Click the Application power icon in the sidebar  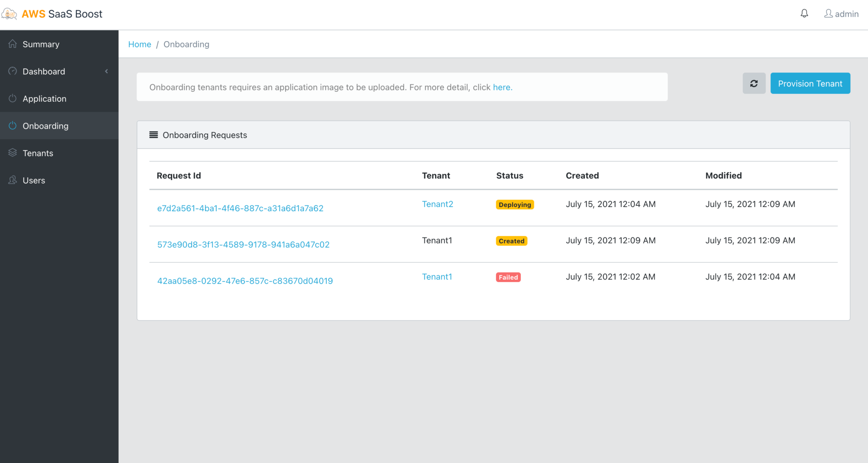pos(12,98)
